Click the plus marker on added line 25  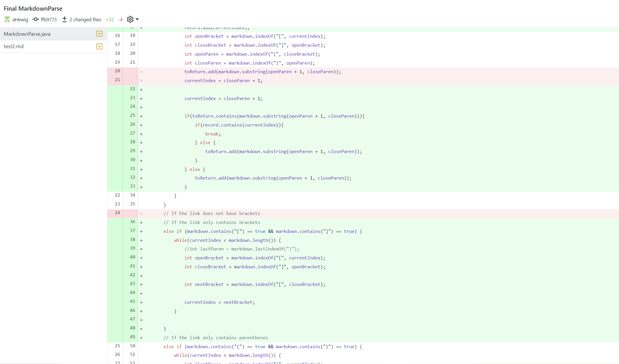pos(141,116)
